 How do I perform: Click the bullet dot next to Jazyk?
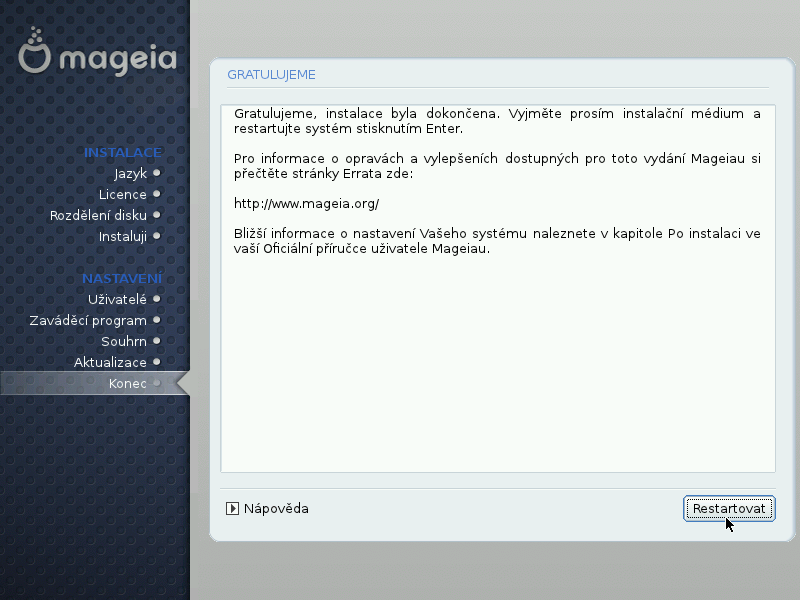click(157, 173)
